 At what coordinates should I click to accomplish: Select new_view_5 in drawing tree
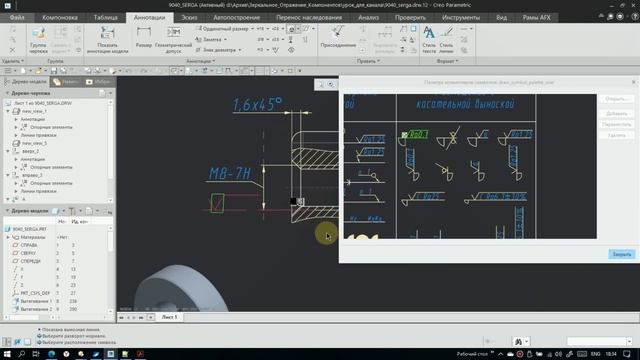click(x=30, y=143)
